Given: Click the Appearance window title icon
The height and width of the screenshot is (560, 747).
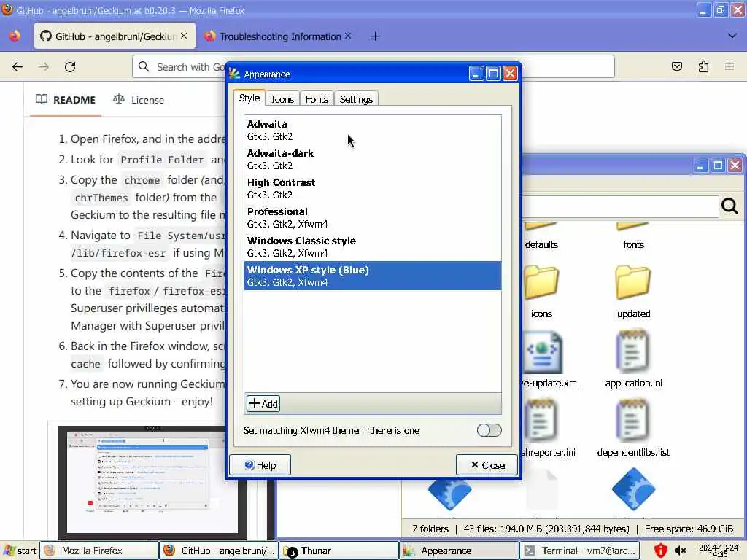Looking at the screenshot, I should pyautogui.click(x=234, y=74).
